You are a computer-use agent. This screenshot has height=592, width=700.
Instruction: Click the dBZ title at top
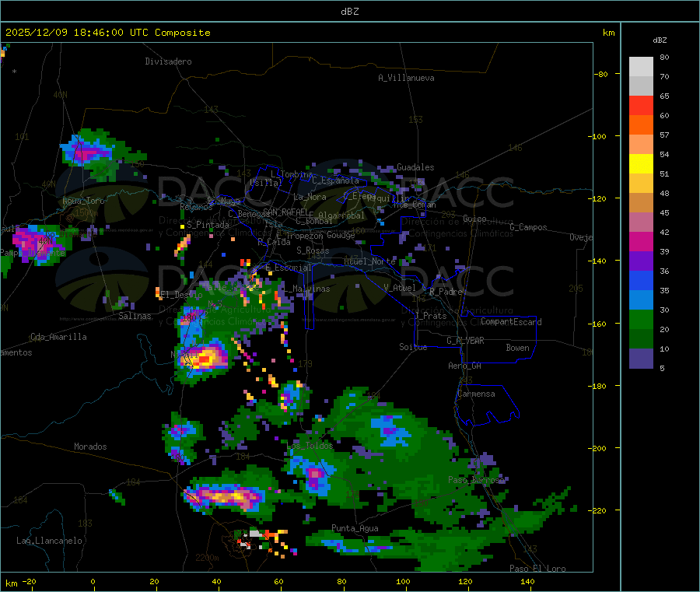(x=349, y=12)
